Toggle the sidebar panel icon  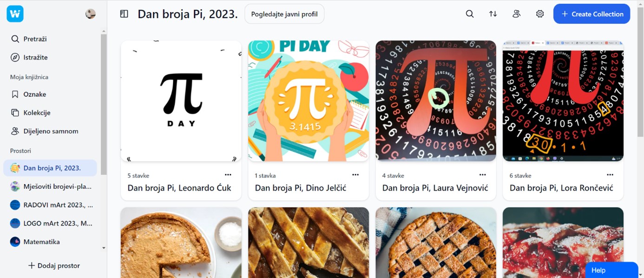[124, 14]
